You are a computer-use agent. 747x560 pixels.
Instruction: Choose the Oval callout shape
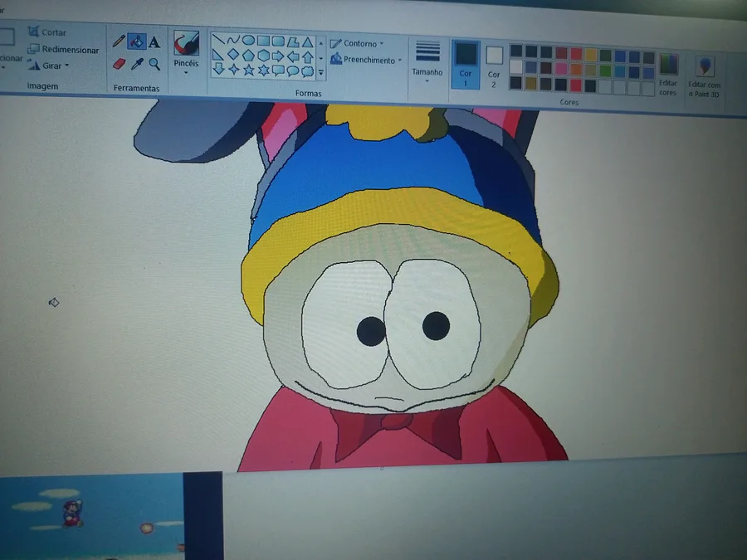(x=293, y=71)
